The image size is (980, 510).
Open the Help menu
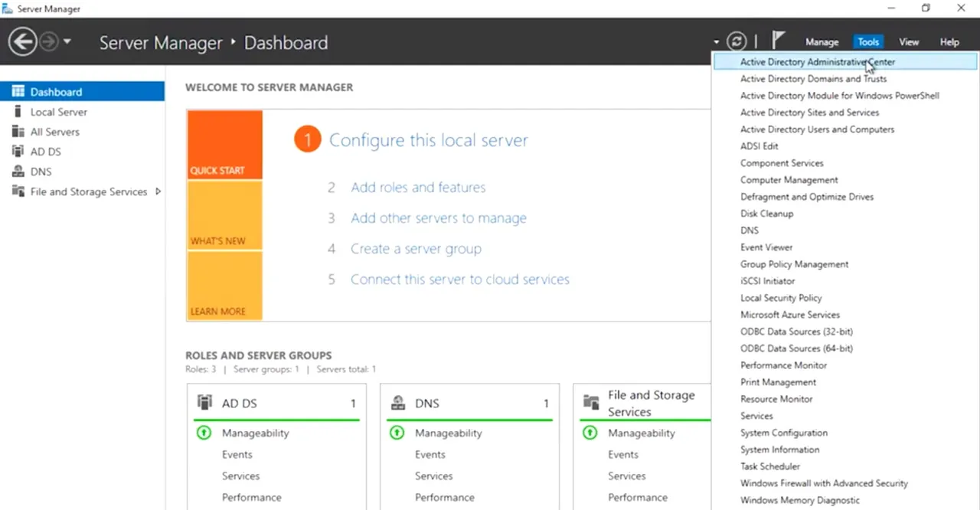949,42
